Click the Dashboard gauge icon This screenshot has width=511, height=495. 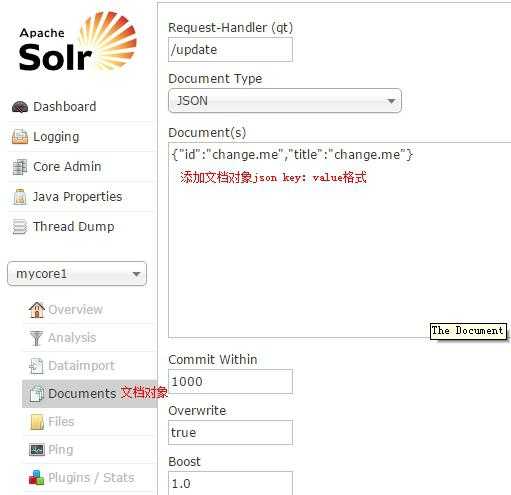click(20, 107)
